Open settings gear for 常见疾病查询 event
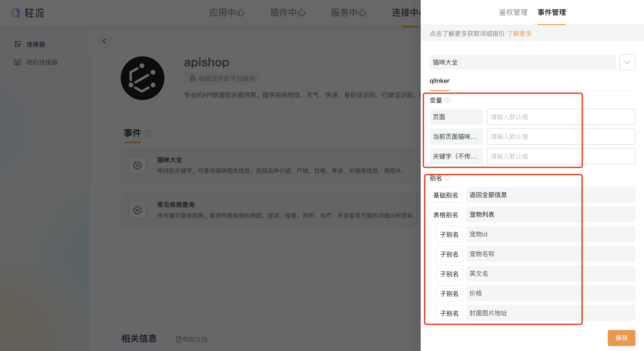The image size is (644, 351). click(x=137, y=210)
